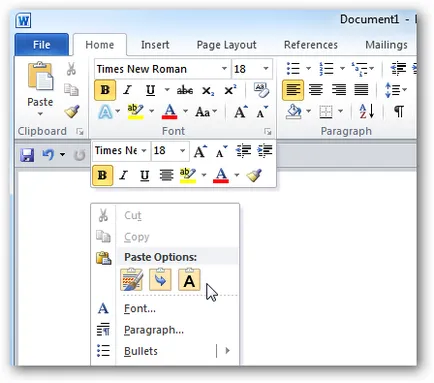Open the Clipboard pane launcher

pyautogui.click(x=80, y=132)
